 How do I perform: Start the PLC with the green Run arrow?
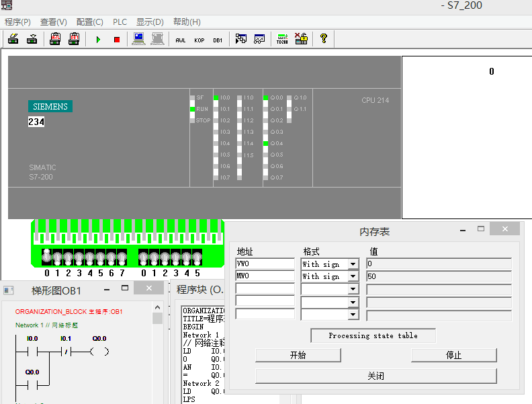pyautogui.click(x=98, y=40)
